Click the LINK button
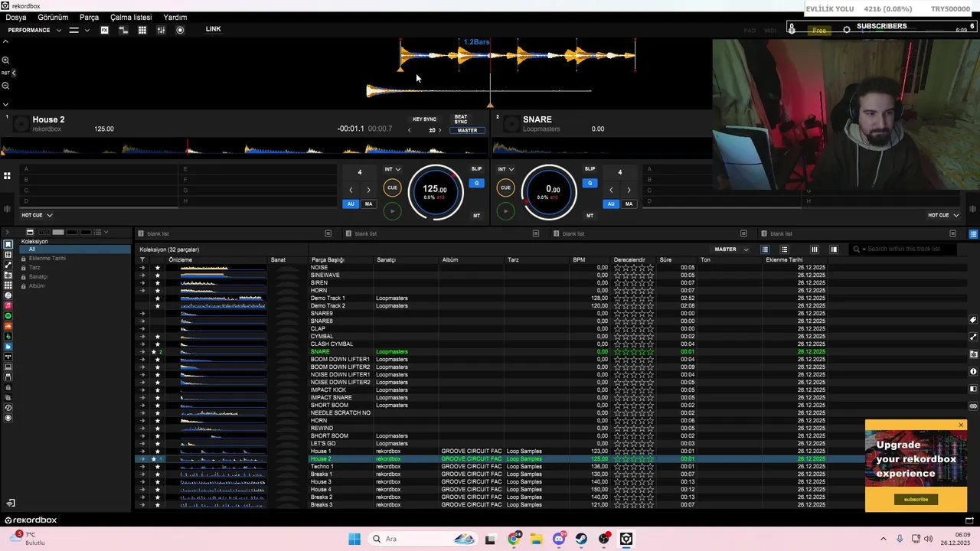980x551 pixels. coord(213,29)
